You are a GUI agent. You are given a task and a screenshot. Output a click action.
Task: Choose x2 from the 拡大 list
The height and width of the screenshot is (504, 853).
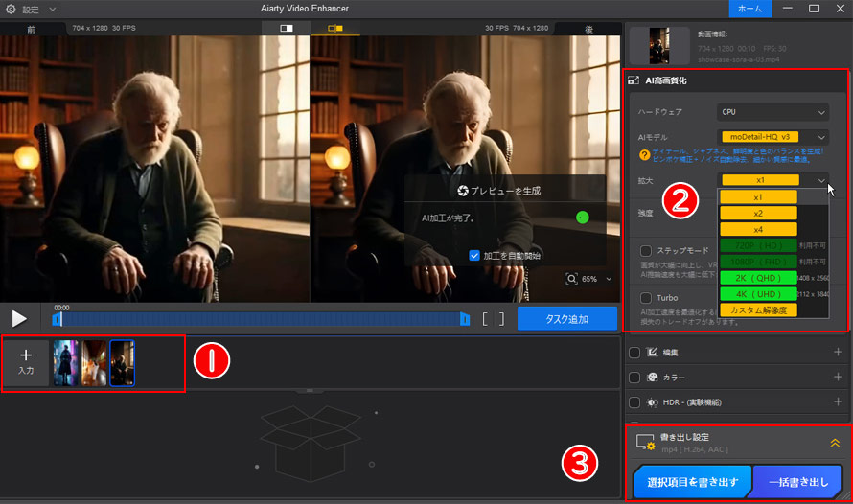pos(759,213)
